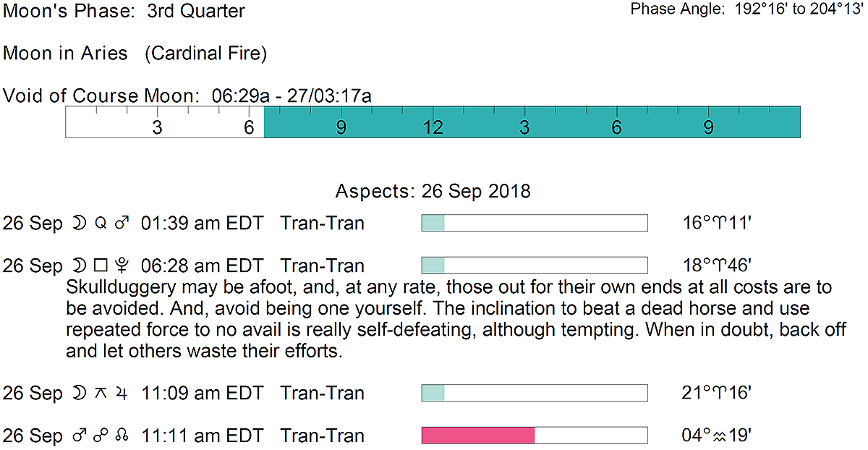Click the quintile Q symbol in the Moon-Mars aspect
Viewport: 868px width, 450px height.
click(101, 224)
